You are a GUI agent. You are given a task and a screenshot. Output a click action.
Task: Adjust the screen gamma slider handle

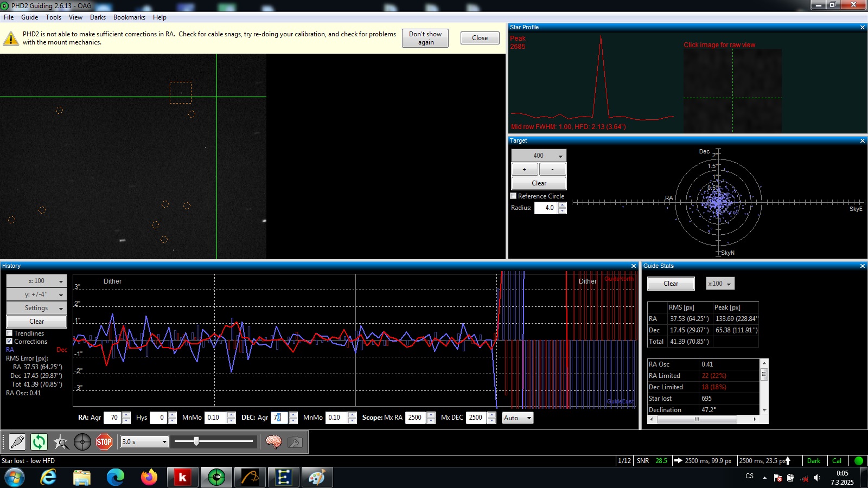pos(196,441)
